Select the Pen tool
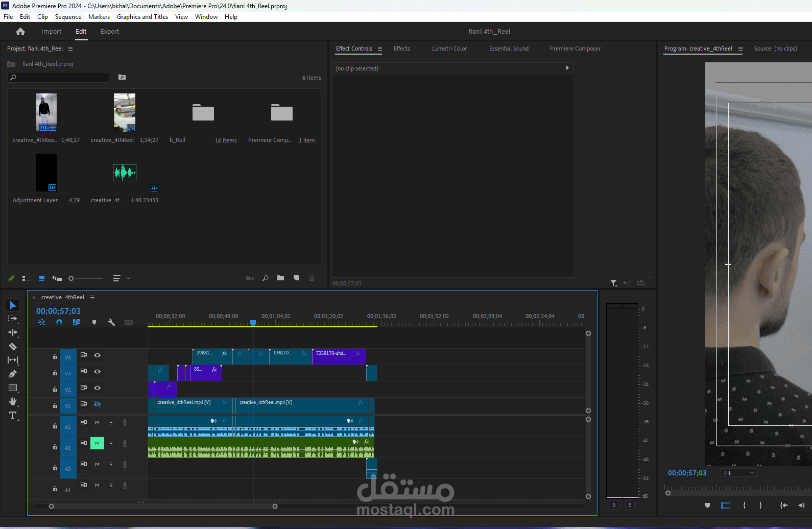This screenshot has height=529, width=812. click(x=13, y=374)
